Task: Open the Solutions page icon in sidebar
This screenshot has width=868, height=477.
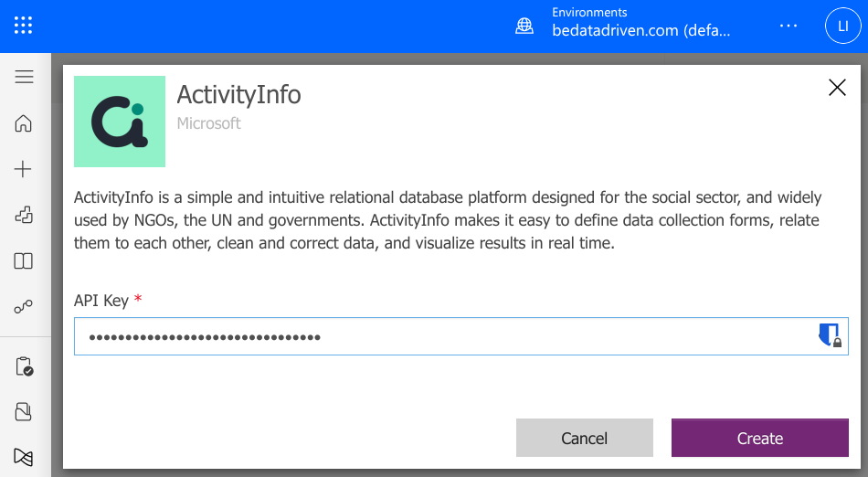Action: coord(23,412)
